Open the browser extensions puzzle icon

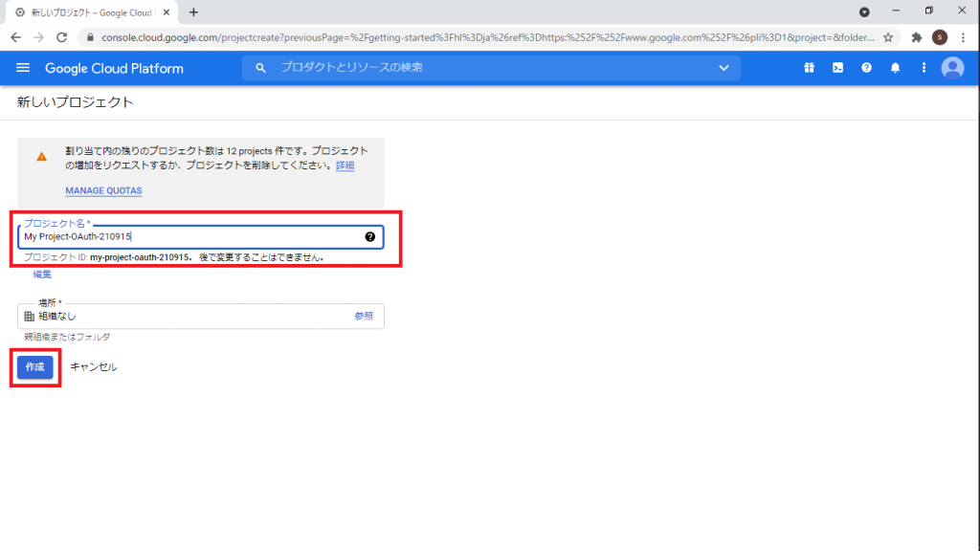tap(915, 35)
